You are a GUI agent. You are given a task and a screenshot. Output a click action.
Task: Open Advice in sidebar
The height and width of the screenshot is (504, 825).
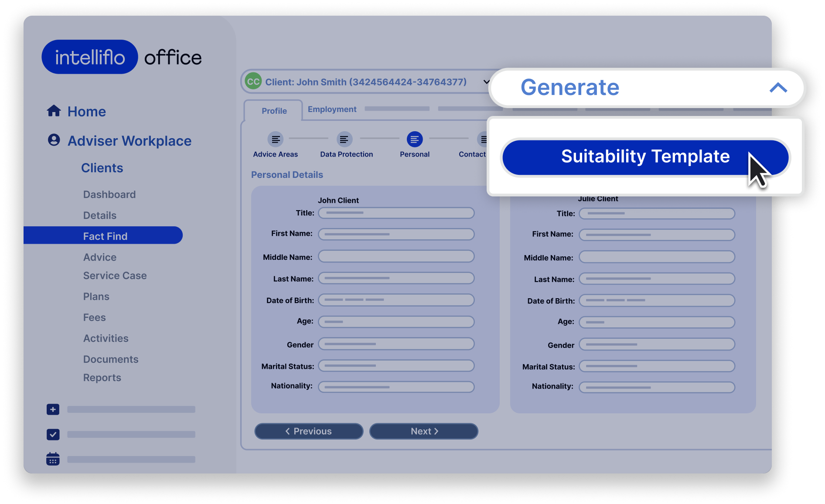click(x=100, y=257)
